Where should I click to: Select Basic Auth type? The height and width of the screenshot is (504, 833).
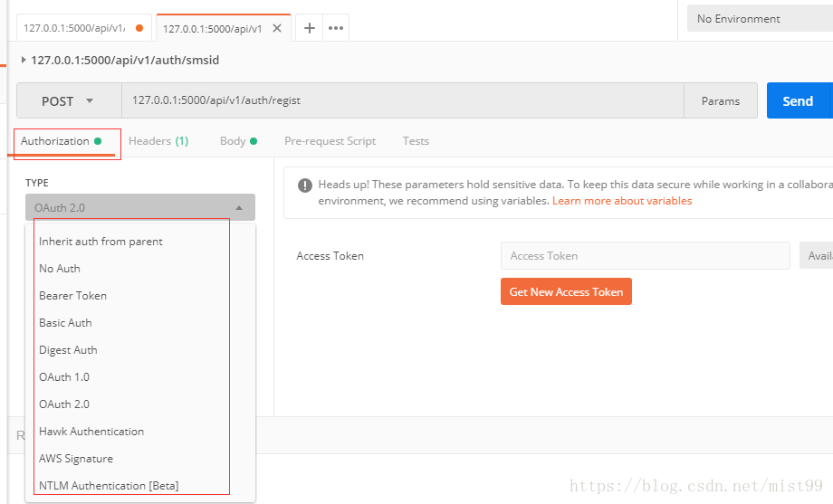140,322
